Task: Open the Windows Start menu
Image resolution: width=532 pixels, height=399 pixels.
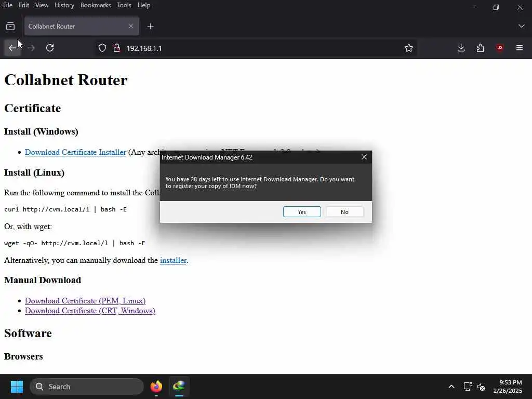Action: click(x=17, y=387)
